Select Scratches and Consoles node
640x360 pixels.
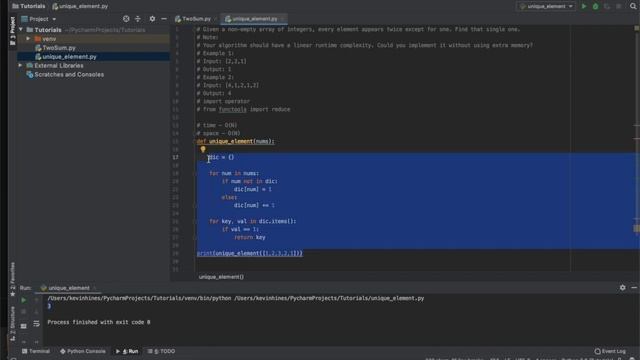tap(69, 74)
